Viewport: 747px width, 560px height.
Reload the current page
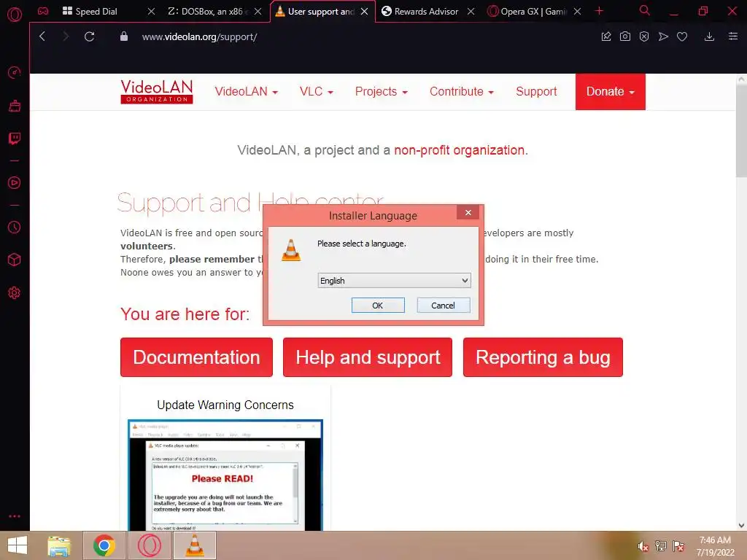coord(90,36)
